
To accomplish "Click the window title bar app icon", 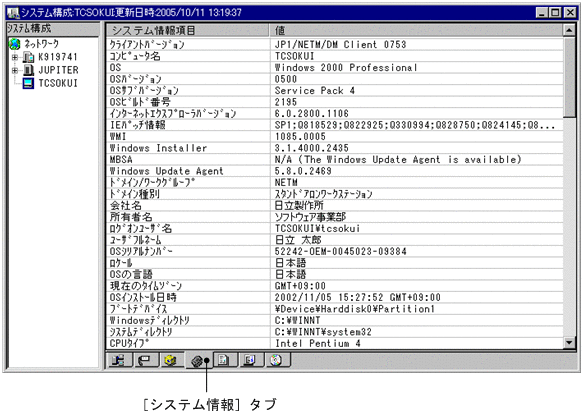I will 13,13.
